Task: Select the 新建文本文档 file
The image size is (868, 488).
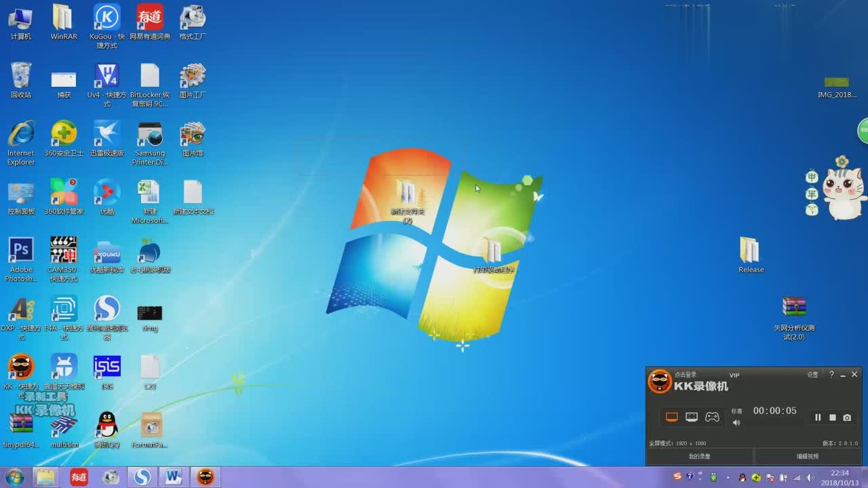Action: click(193, 197)
